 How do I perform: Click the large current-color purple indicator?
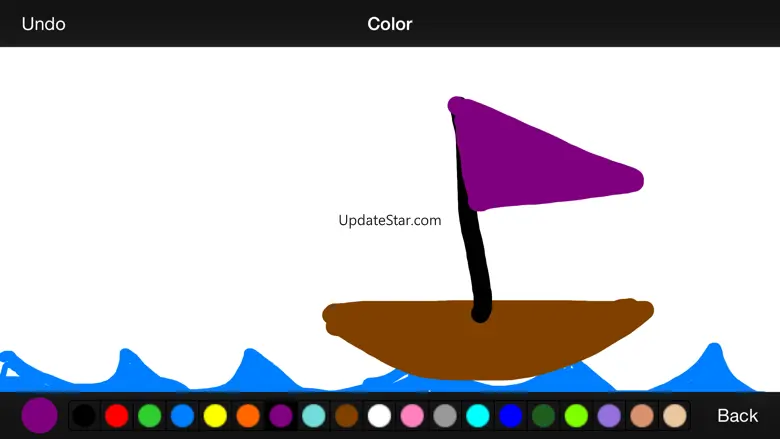tap(39, 415)
